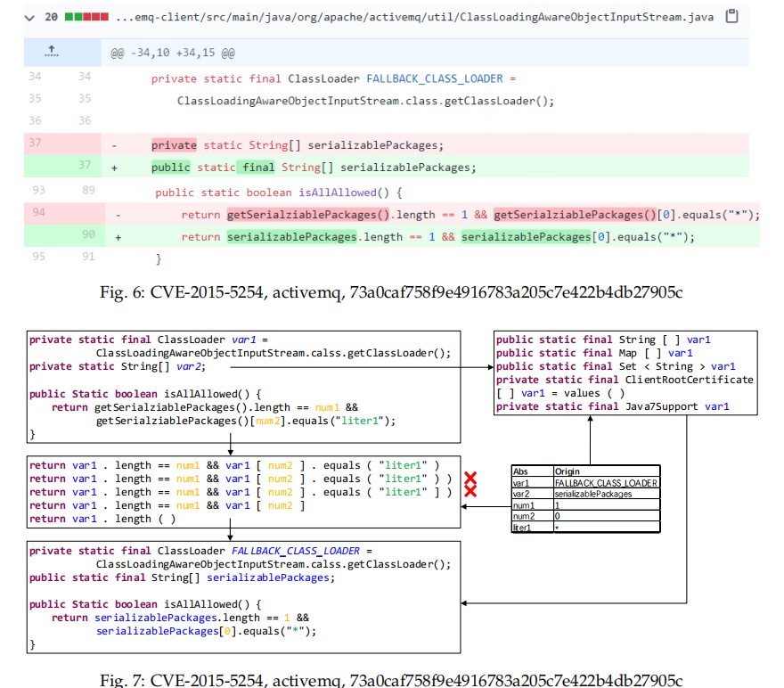Click 'ClientRootCertificate' in the right code box

689,380
